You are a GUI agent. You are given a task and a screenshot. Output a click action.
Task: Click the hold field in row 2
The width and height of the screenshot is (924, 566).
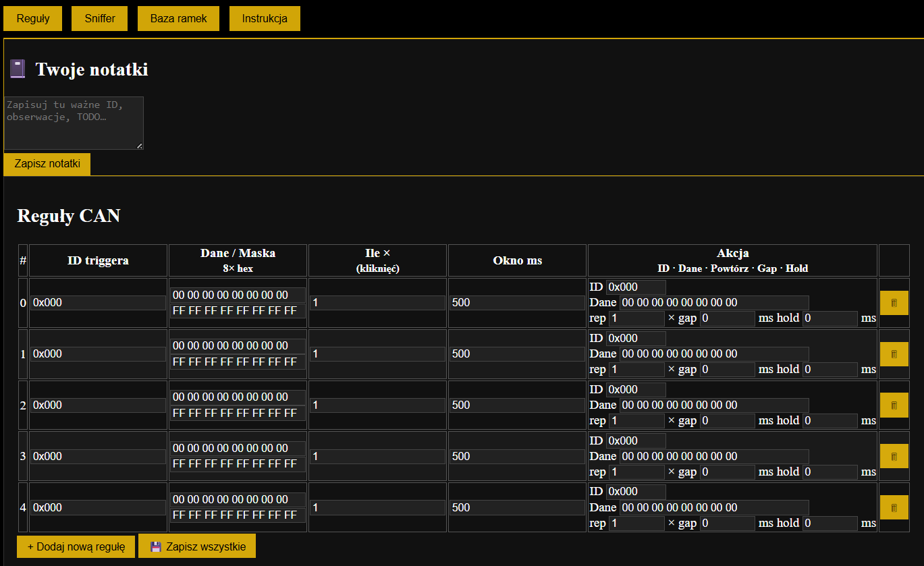[830, 421]
